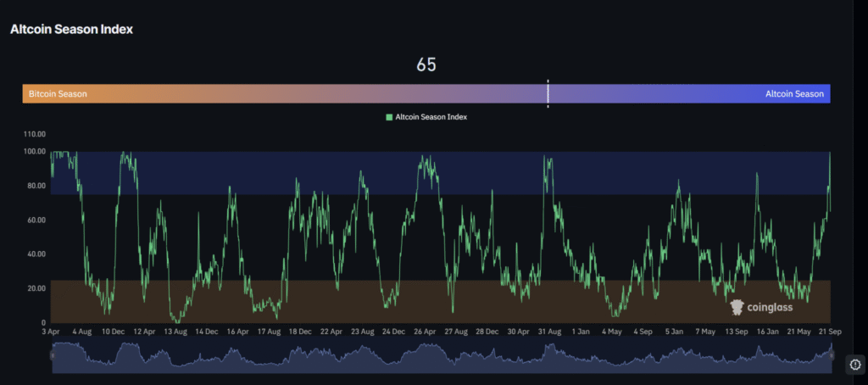868x385 pixels.
Task: Click the green Altcoin Season Index legend square
Action: [x=389, y=117]
